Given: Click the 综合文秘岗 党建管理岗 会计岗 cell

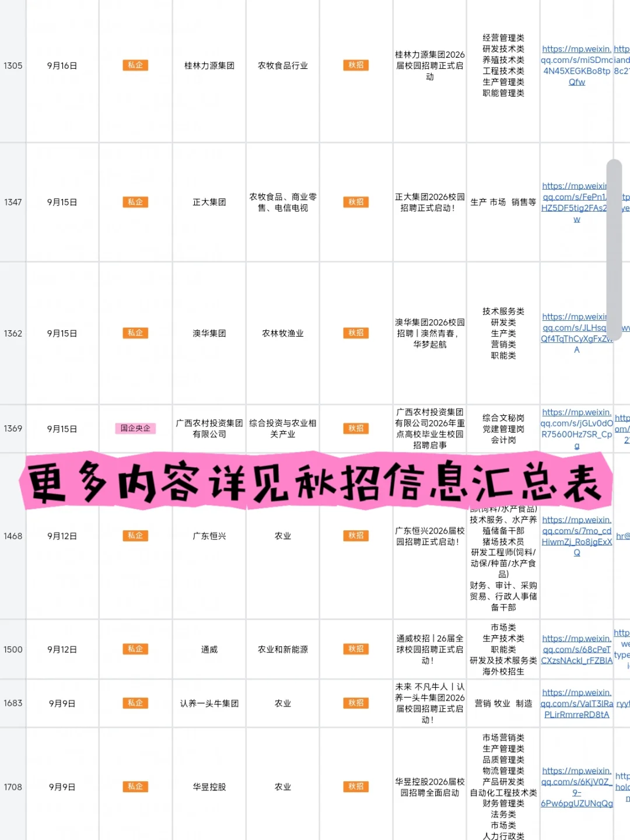Looking at the screenshot, I should tap(503, 429).
